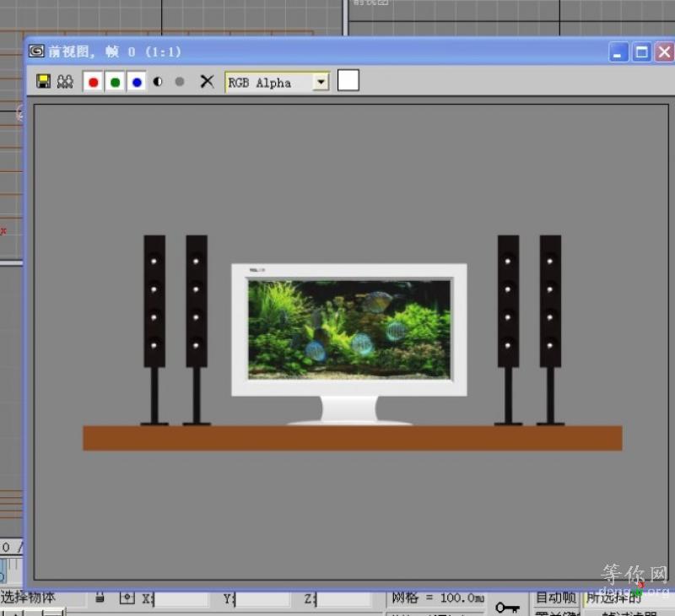Click the Z coordinate input field
Image resolution: width=675 pixels, height=616 pixels.
pyautogui.click(x=343, y=598)
